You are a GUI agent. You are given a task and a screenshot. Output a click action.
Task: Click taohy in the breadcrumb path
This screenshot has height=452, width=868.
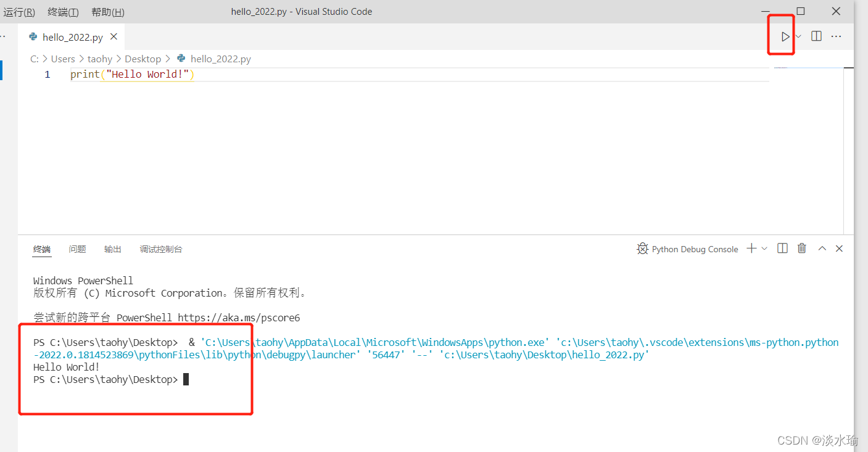pos(100,59)
